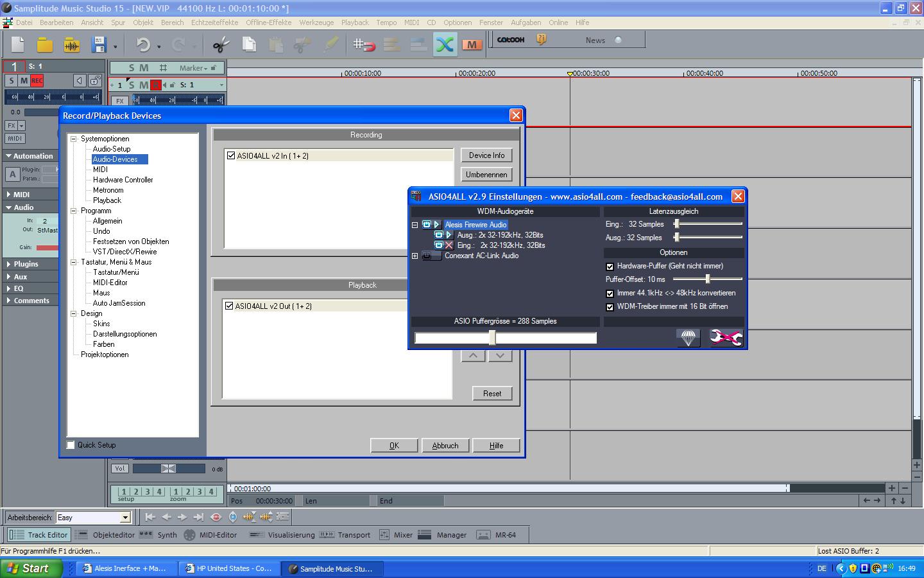
Task: Save project using the floppy disk icon
Action: coord(98,44)
